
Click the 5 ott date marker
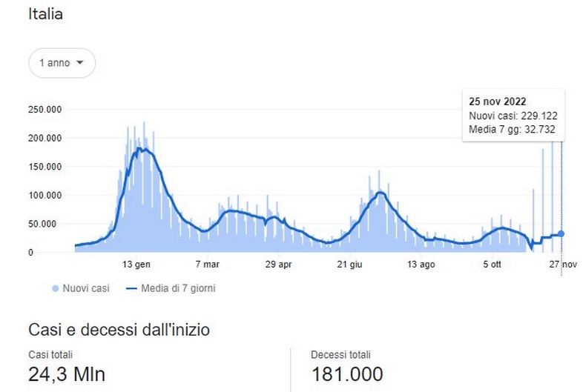pyautogui.click(x=493, y=265)
